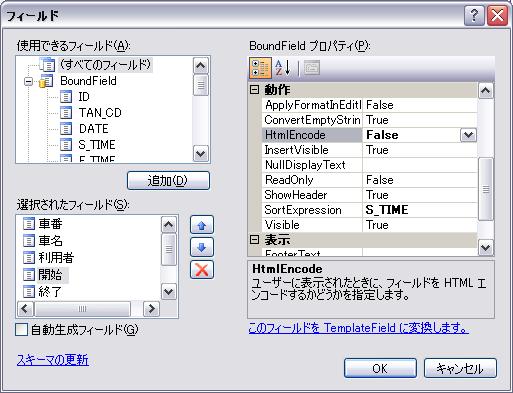Collapse the 動作 property category
This screenshot has width=513, height=393.
tap(254, 90)
